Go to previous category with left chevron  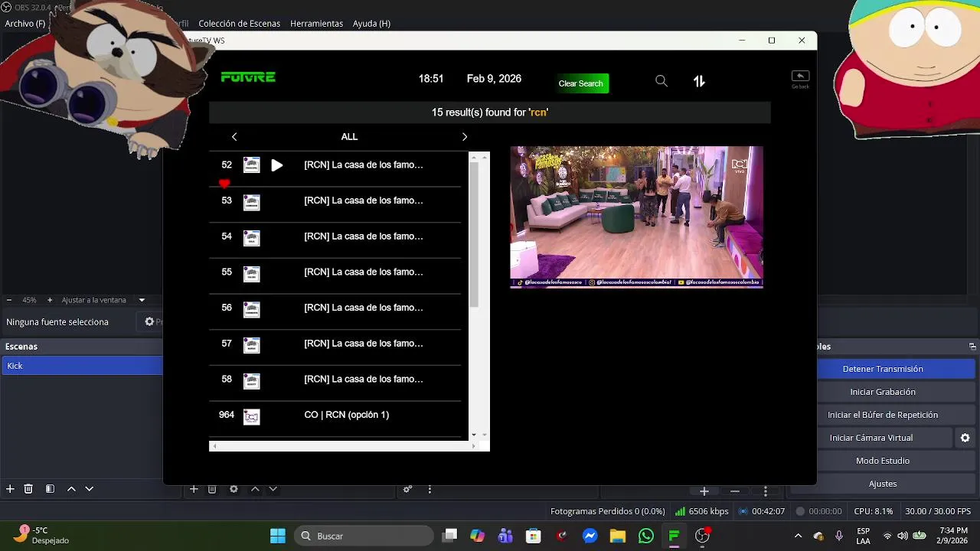coord(234,137)
